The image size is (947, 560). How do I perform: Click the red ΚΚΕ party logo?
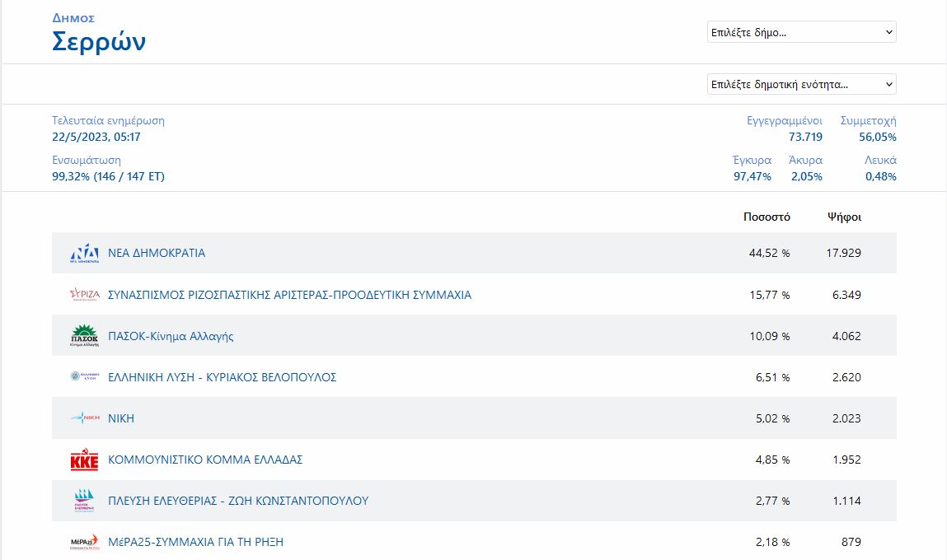coord(84,460)
